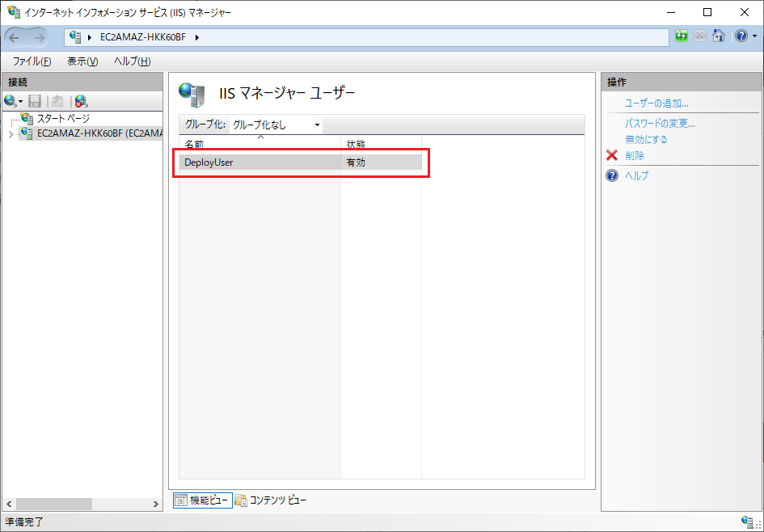This screenshot has width=764, height=532.
Task: Expand the EC2AMAZ-HKK60BF tree node
Action: (x=11, y=134)
